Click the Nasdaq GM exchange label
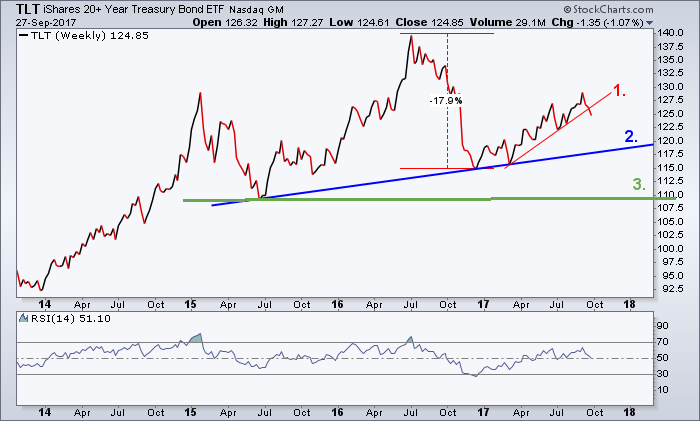This screenshot has height=421, width=700. [x=256, y=10]
